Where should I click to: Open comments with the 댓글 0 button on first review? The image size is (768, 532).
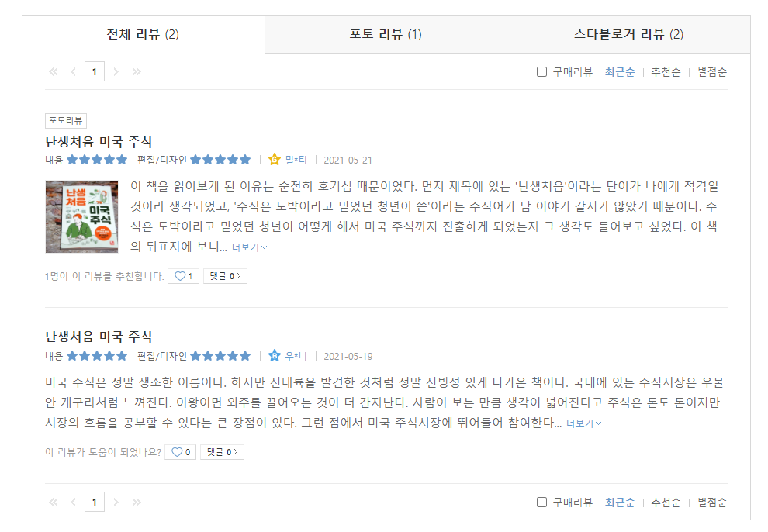coord(226,275)
